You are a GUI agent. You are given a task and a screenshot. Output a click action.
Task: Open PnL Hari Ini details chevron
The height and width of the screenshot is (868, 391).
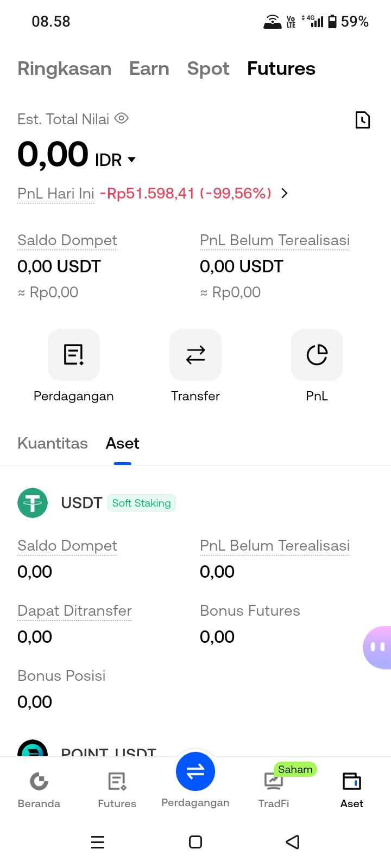pos(285,193)
